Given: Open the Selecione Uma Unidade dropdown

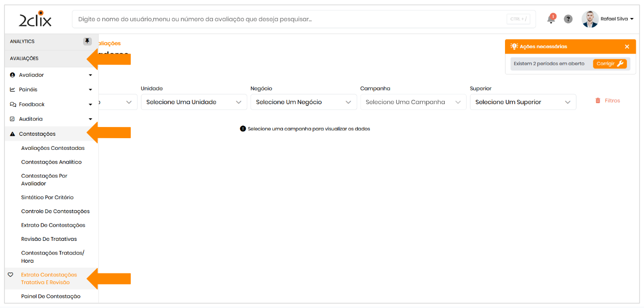Looking at the screenshot, I should [193, 102].
